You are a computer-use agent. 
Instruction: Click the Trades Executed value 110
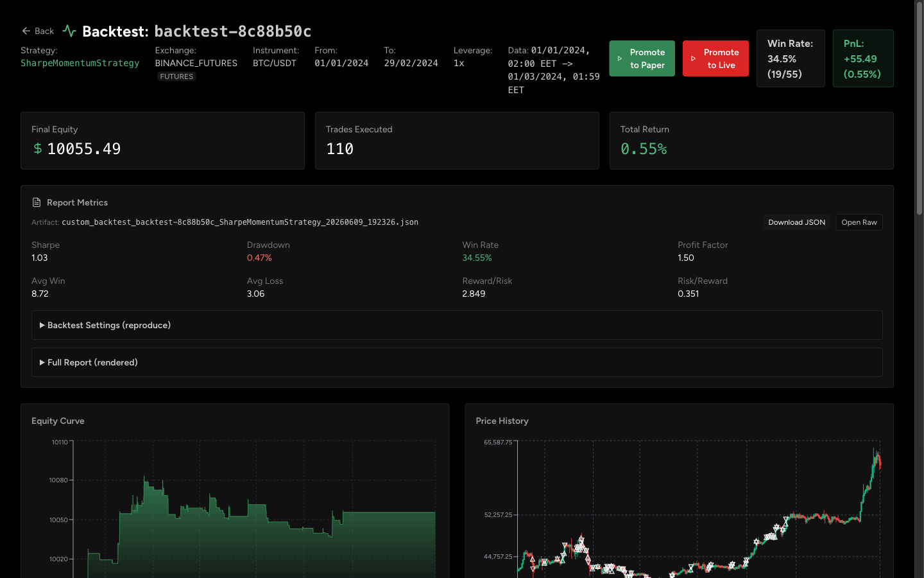coord(339,149)
